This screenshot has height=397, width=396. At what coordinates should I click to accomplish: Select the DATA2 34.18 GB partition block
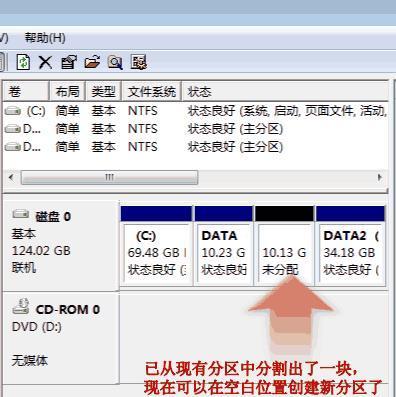pyautogui.click(x=351, y=246)
